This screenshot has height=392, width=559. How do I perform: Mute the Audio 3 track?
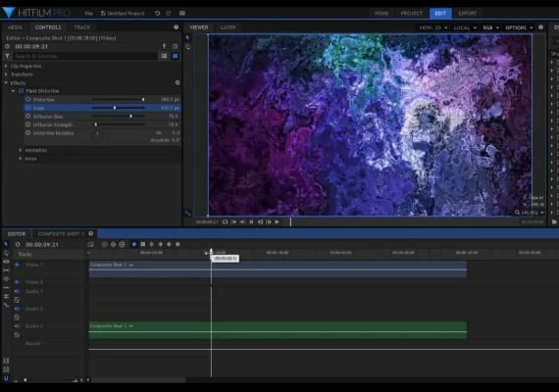pyautogui.click(x=17, y=325)
